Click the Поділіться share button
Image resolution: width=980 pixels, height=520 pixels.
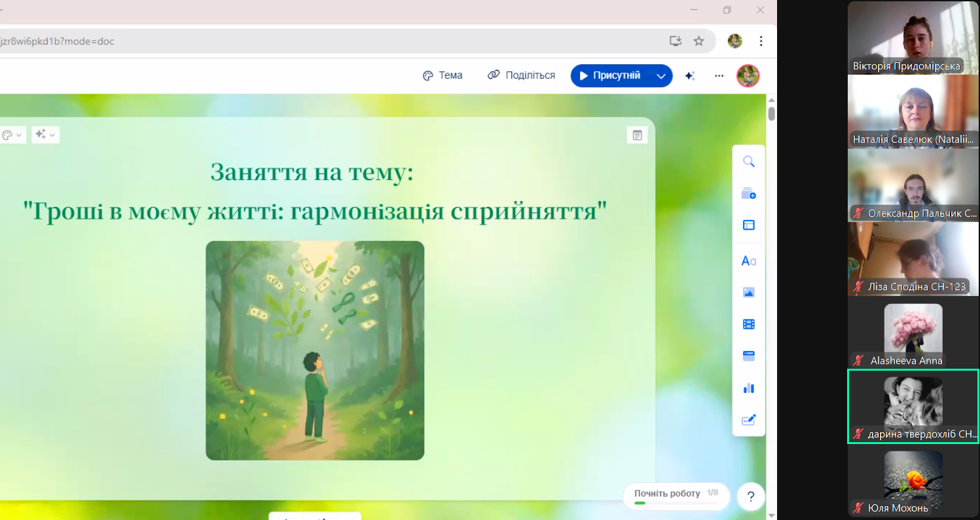[521, 75]
